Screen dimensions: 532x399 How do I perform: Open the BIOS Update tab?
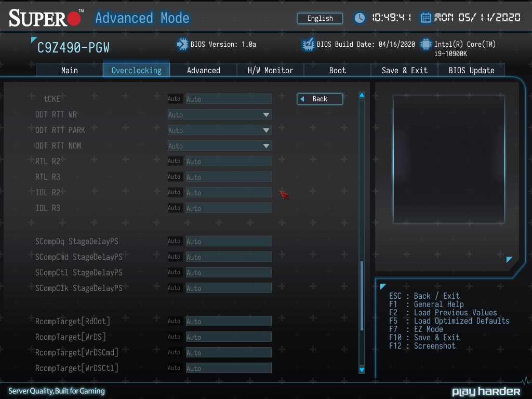coord(471,70)
